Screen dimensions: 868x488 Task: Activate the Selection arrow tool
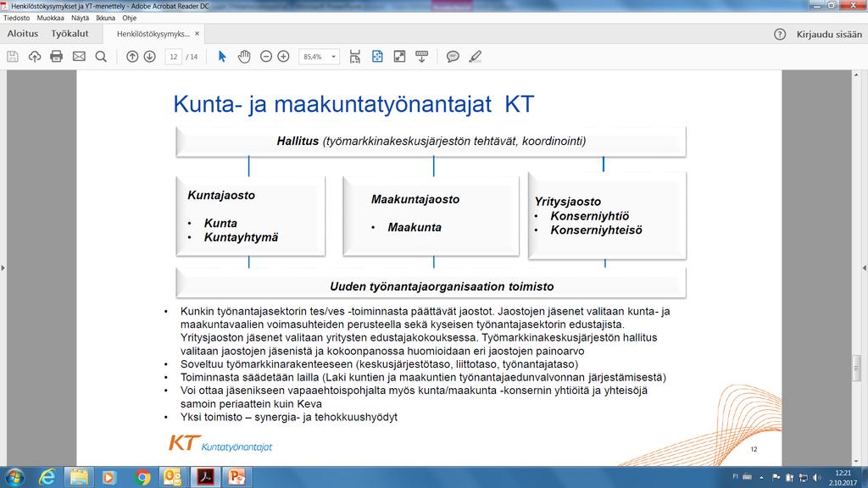coord(222,57)
